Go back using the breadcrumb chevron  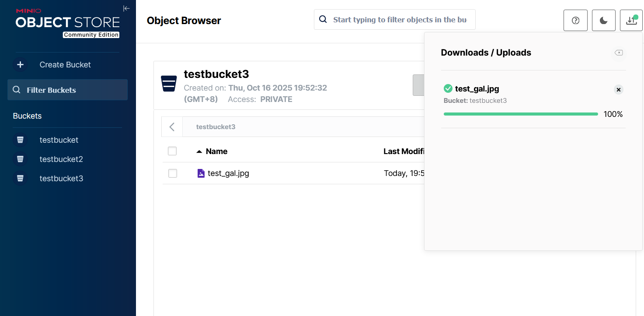pyautogui.click(x=172, y=127)
